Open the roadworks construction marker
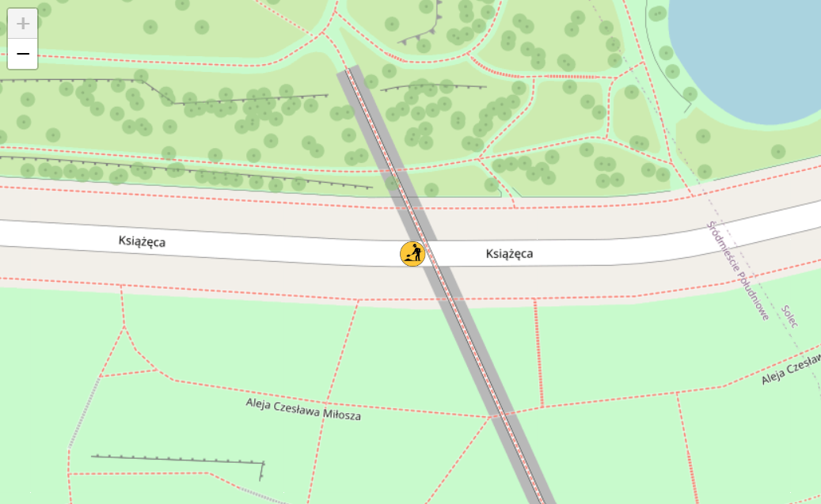 [412, 254]
